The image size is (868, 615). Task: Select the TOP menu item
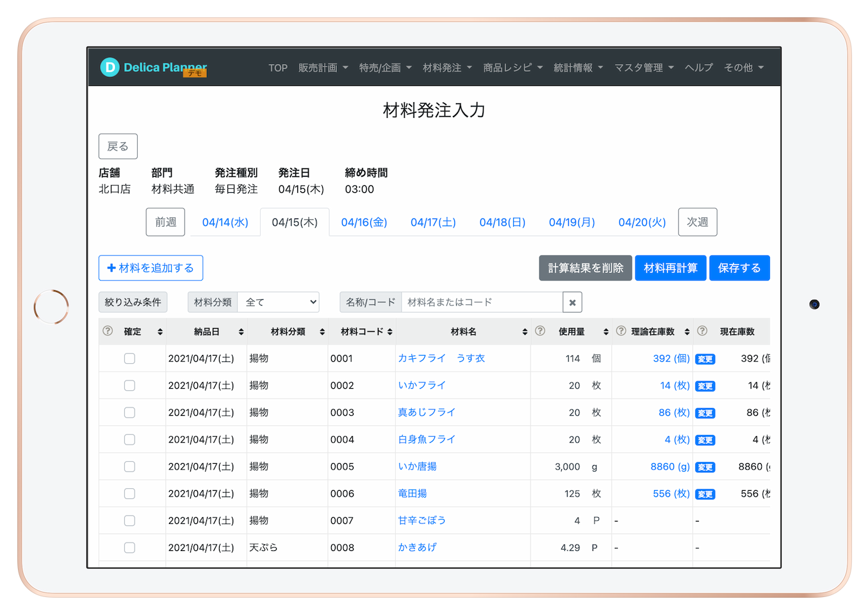277,67
